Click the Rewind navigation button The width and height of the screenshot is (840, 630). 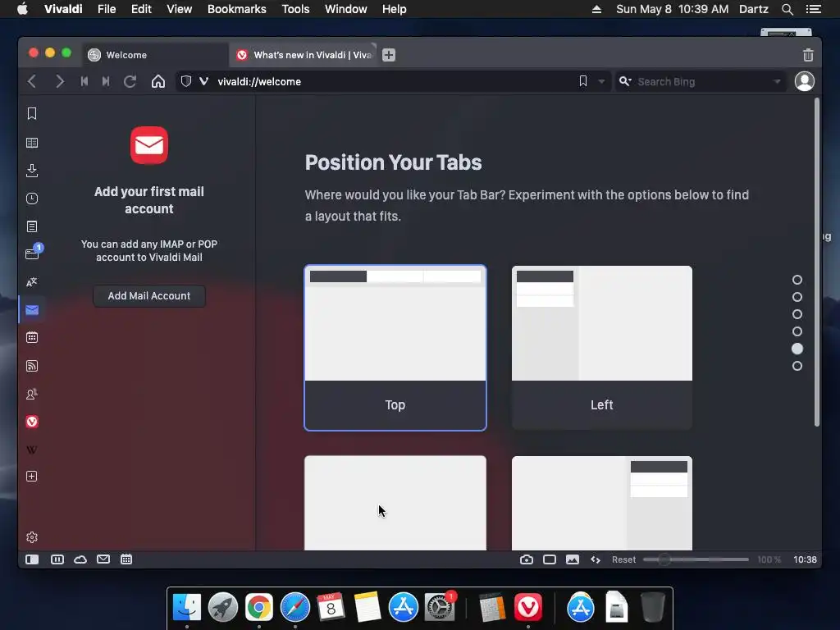[x=84, y=81]
